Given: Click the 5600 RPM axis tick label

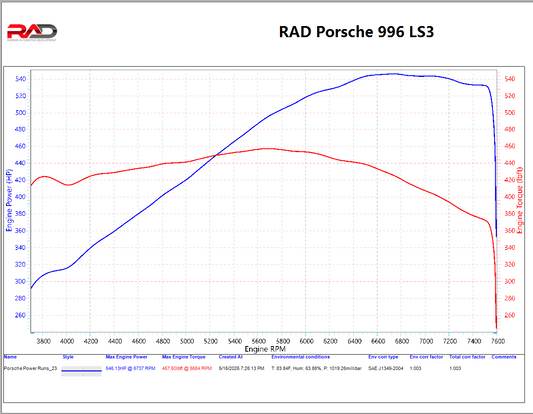Looking at the screenshot, I should pyautogui.click(x=258, y=341).
